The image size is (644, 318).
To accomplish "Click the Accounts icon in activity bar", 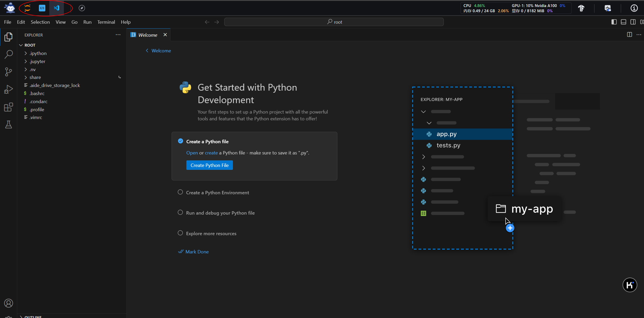I will tap(8, 303).
